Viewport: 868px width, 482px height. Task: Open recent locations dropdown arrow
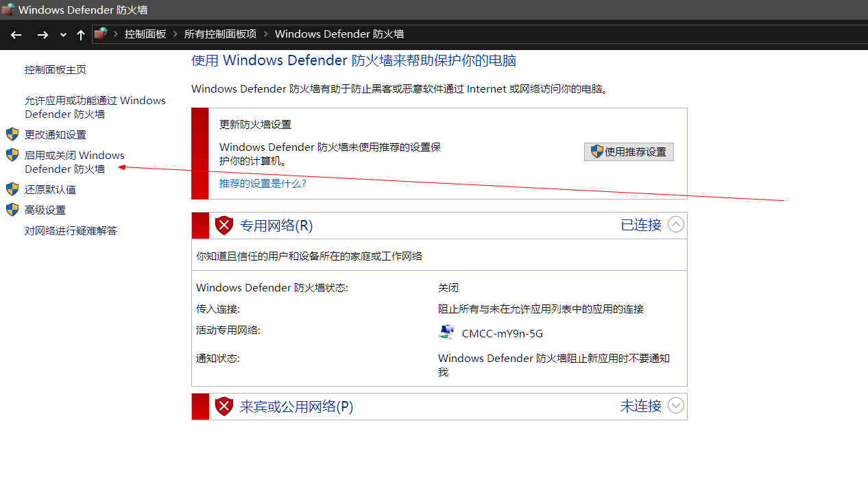[63, 35]
